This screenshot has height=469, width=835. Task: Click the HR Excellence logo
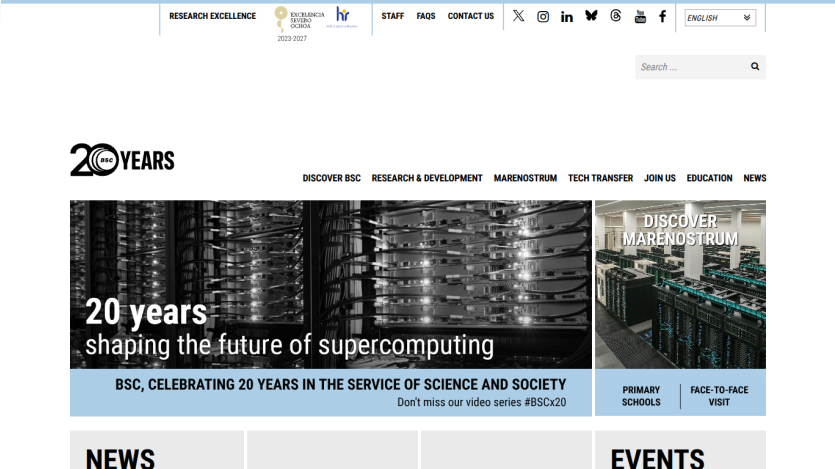coord(342,17)
